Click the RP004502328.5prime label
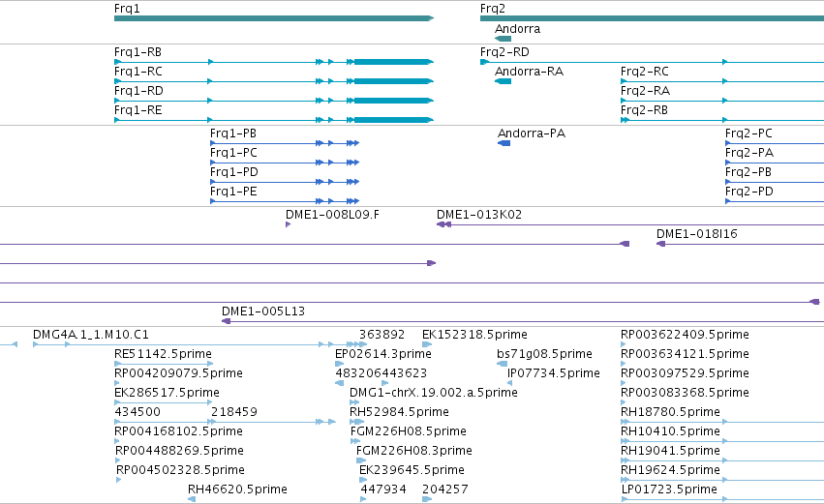 click(x=180, y=470)
